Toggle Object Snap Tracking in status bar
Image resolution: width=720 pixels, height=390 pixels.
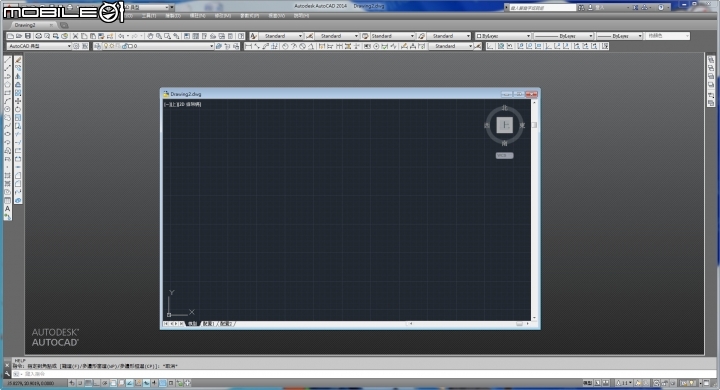click(x=129, y=383)
